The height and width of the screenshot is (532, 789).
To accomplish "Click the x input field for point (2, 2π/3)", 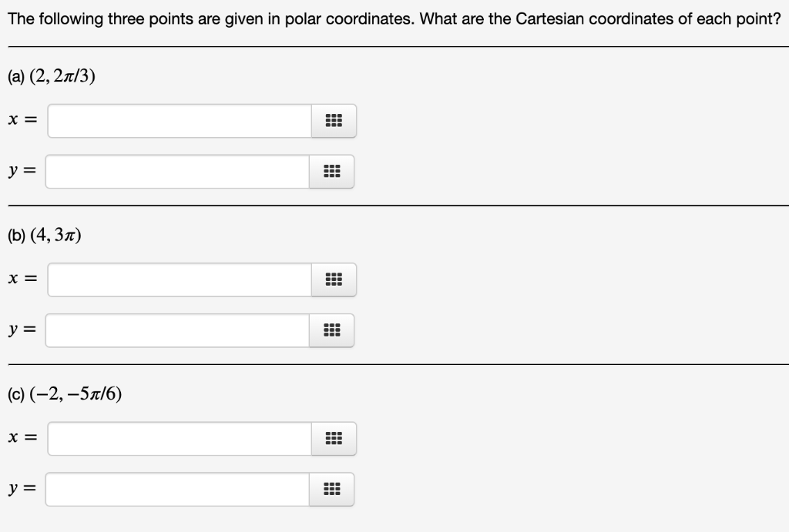I will (x=177, y=121).
